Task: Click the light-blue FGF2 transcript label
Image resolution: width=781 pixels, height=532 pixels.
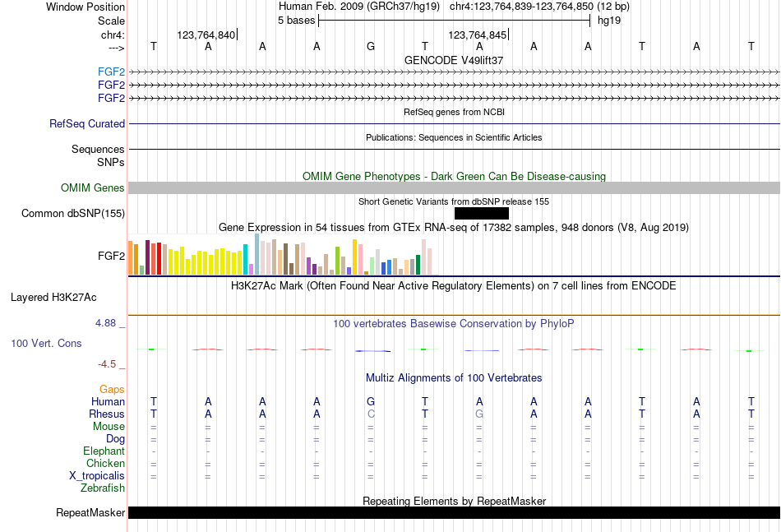Action: [x=111, y=72]
